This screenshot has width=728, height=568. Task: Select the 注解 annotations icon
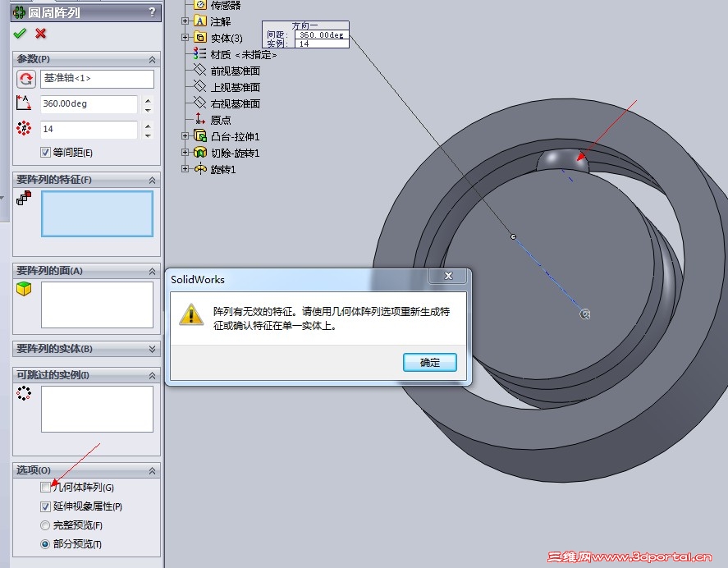(x=200, y=21)
